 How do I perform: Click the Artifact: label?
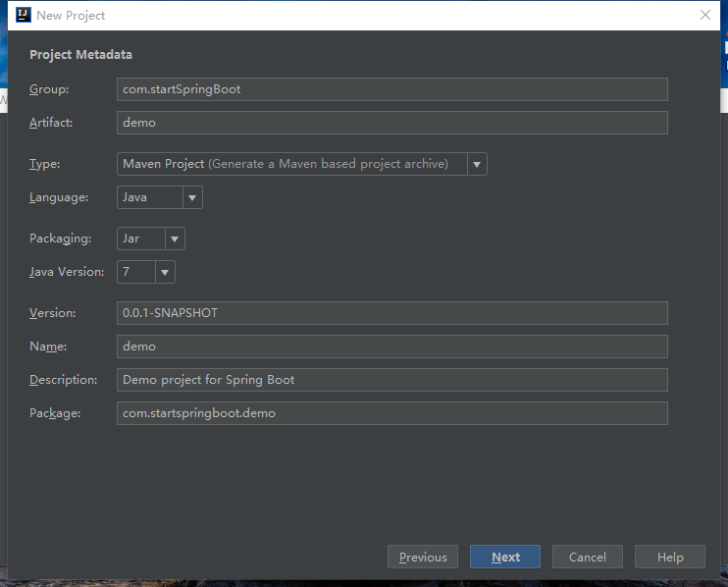coord(51,123)
